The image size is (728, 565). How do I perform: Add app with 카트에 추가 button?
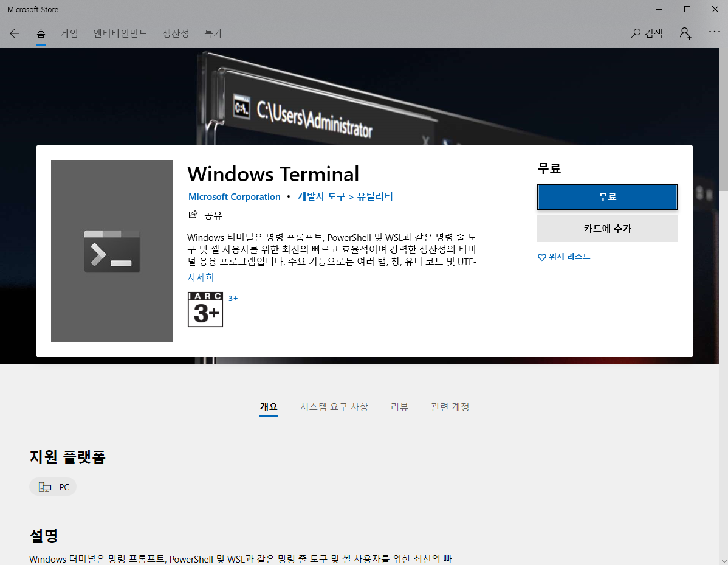tap(607, 229)
